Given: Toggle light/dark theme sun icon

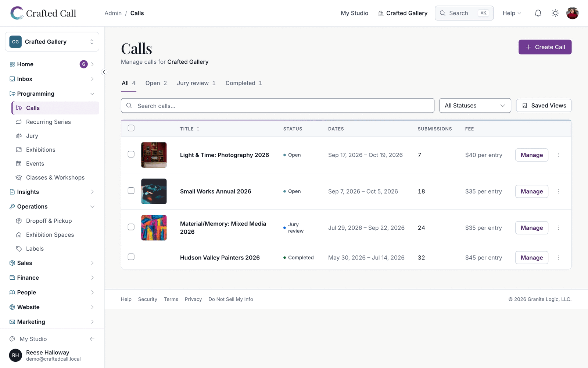Looking at the screenshot, I should pyautogui.click(x=555, y=13).
